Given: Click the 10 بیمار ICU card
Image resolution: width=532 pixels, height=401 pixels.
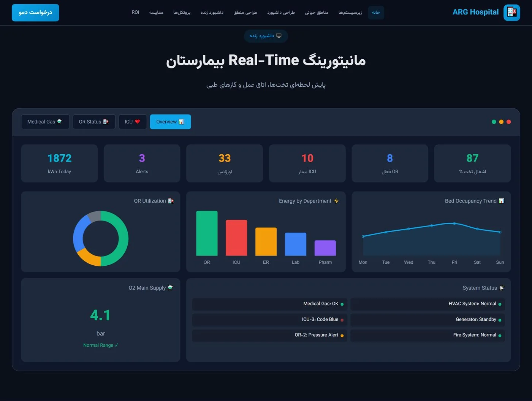Looking at the screenshot, I should tap(307, 163).
